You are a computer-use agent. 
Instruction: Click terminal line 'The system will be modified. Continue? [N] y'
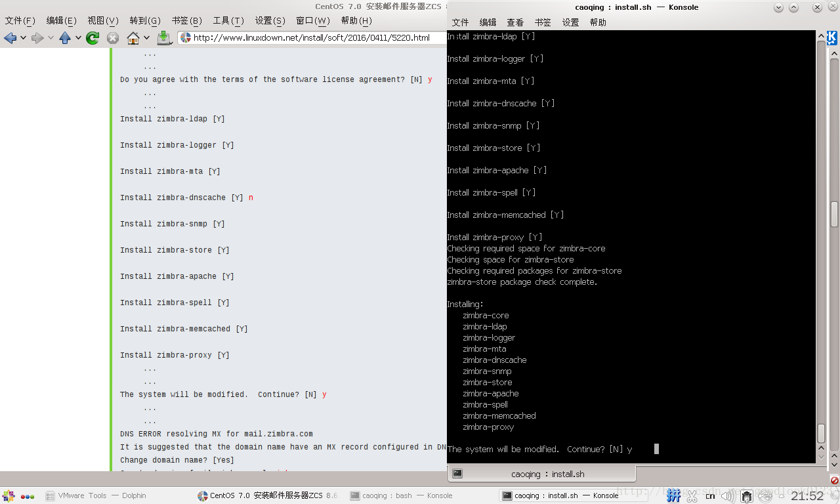pyautogui.click(x=539, y=450)
